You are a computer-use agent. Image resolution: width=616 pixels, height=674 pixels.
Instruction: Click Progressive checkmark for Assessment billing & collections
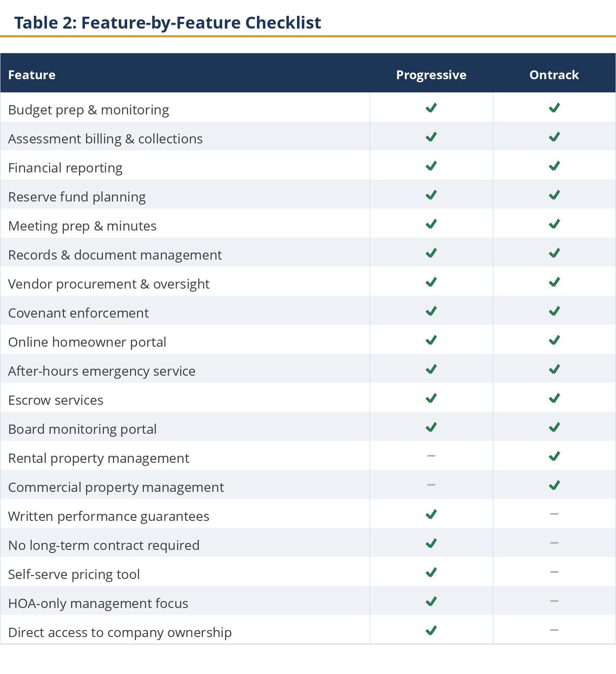pyautogui.click(x=431, y=136)
